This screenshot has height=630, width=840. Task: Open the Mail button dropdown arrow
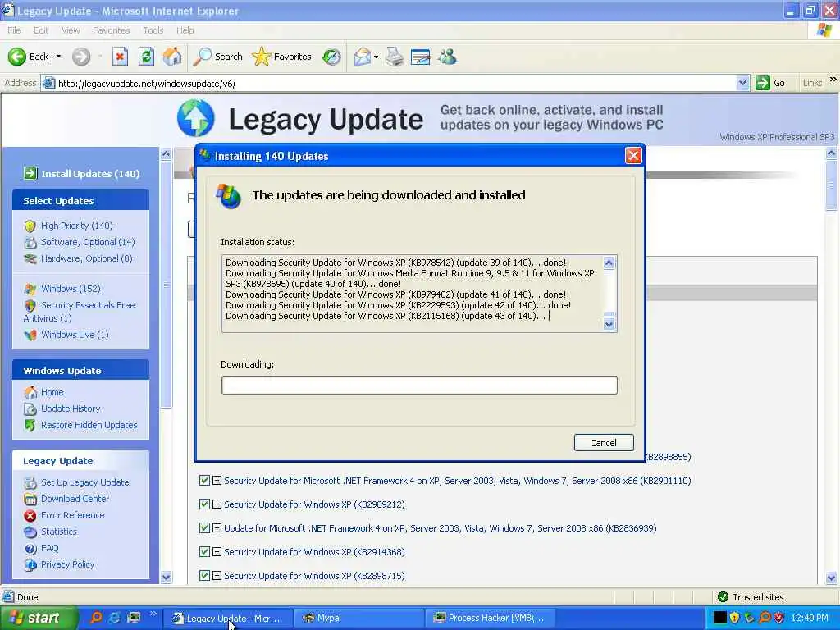point(376,57)
